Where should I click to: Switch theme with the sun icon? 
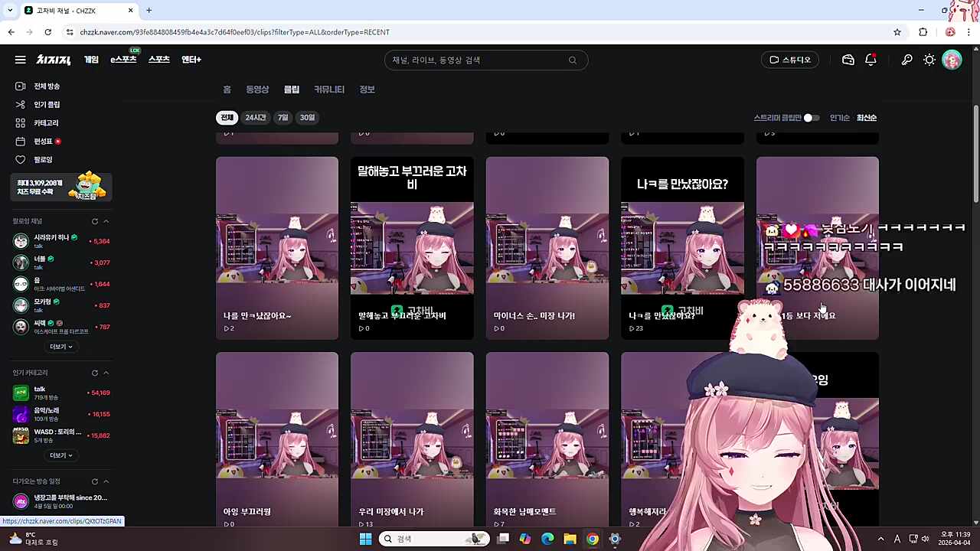coord(929,60)
